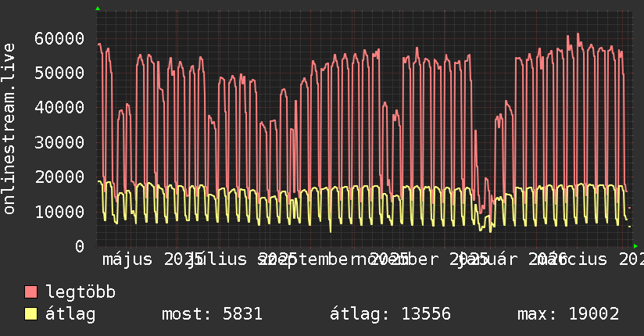Click the 30000 y-axis label

pos(59,142)
